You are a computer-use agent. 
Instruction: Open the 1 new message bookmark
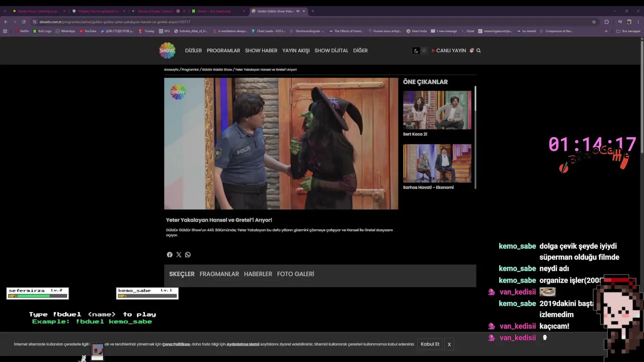coord(444,31)
